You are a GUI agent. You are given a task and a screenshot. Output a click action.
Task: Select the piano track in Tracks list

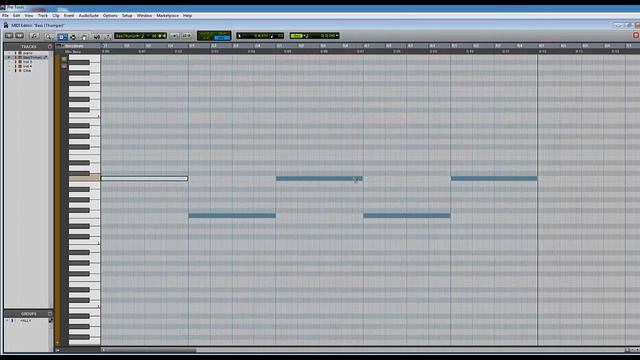coord(28,53)
